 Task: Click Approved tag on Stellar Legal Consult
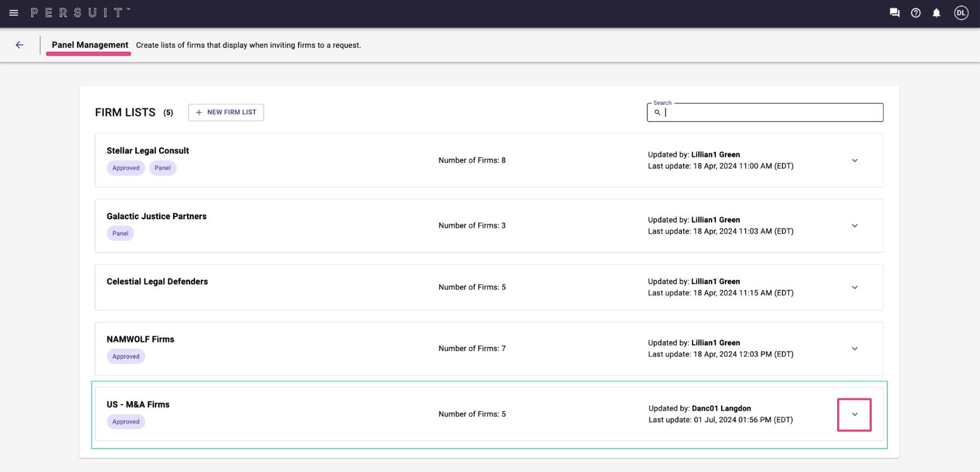[126, 168]
